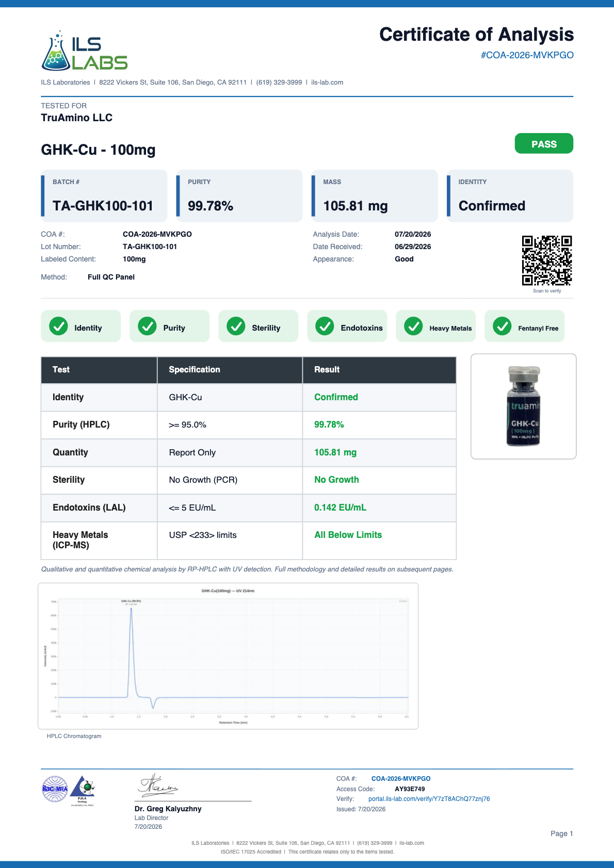This screenshot has height=868, width=614.
Task: Click the Lot Number value TA-GHK100-101
Action: click(x=150, y=247)
